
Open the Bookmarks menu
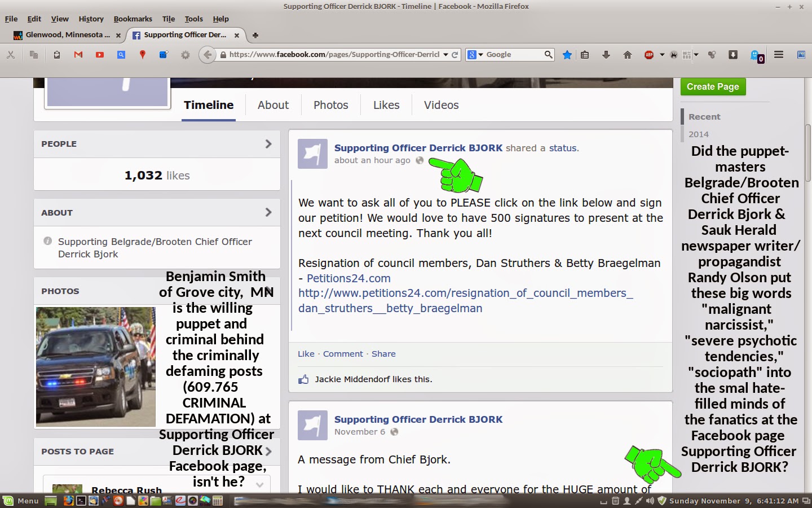(x=133, y=19)
